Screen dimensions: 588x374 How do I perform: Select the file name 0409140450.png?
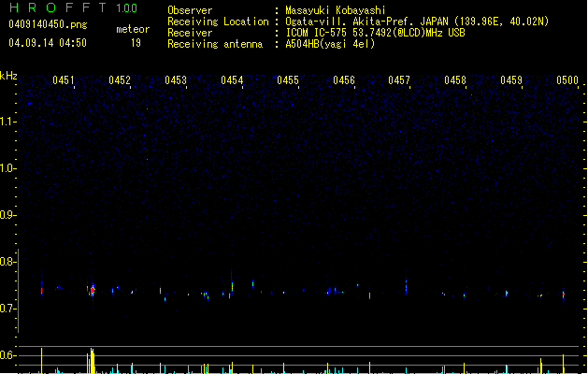click(x=48, y=24)
